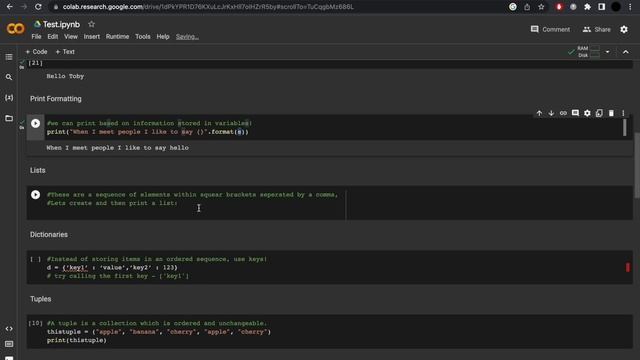Run the Dictionaries cell via empty brackets

36,259
